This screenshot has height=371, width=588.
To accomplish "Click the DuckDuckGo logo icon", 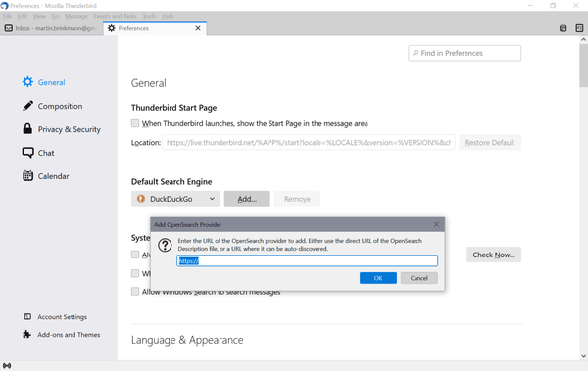I will tap(141, 199).
